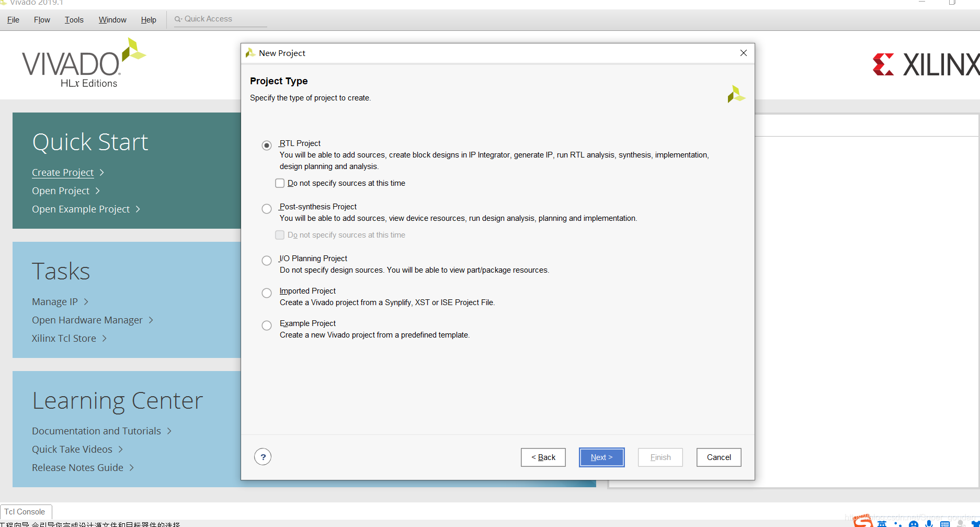Select the RTL Project radio button
The image size is (980, 527).
tap(267, 145)
